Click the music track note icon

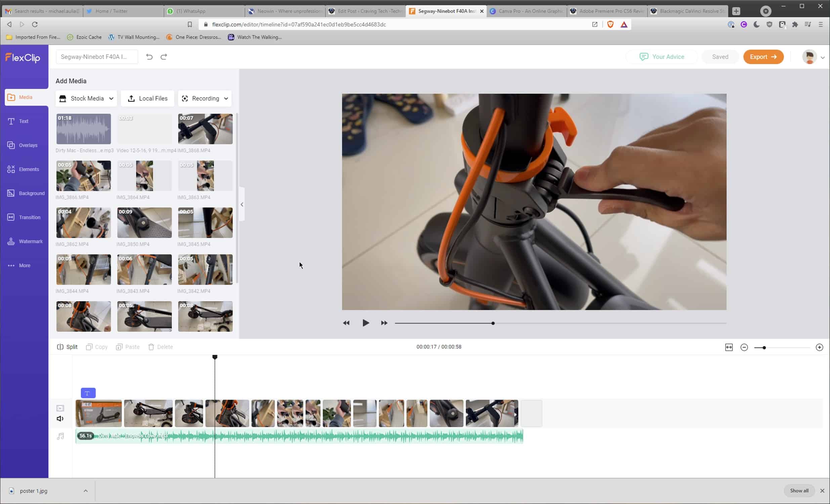click(x=60, y=436)
